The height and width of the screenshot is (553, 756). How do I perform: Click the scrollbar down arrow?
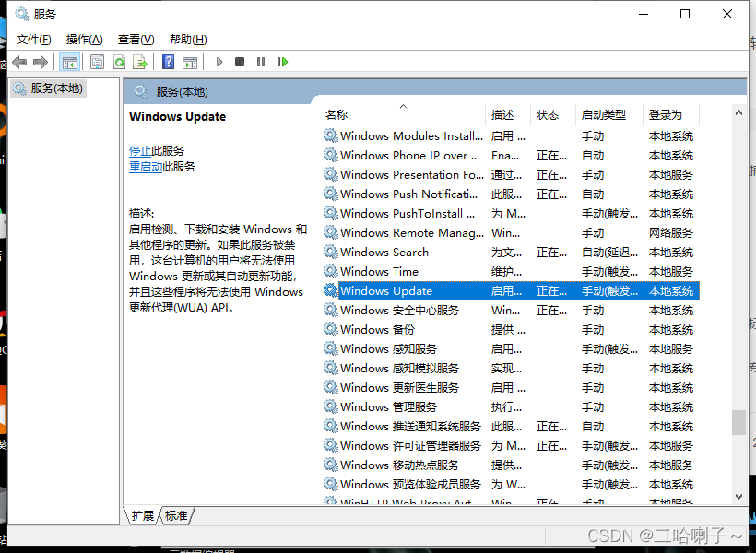(x=738, y=496)
